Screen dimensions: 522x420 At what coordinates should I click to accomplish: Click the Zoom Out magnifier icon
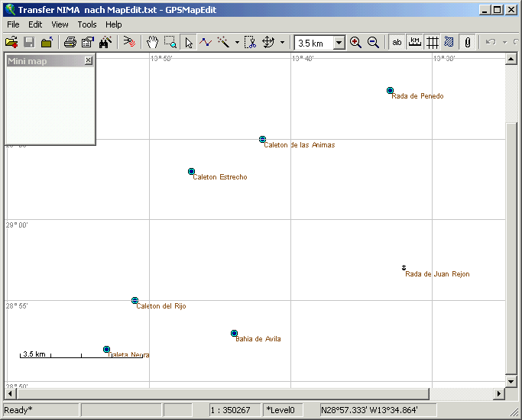click(x=373, y=43)
